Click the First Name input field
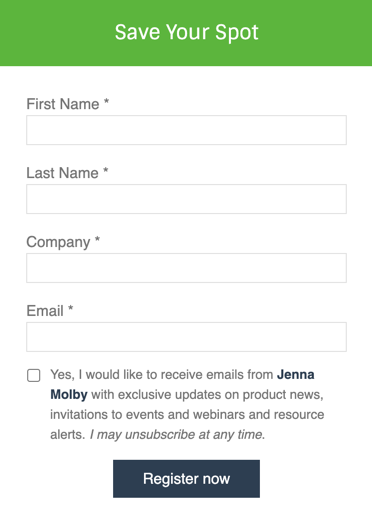372x515 pixels. pos(186,130)
